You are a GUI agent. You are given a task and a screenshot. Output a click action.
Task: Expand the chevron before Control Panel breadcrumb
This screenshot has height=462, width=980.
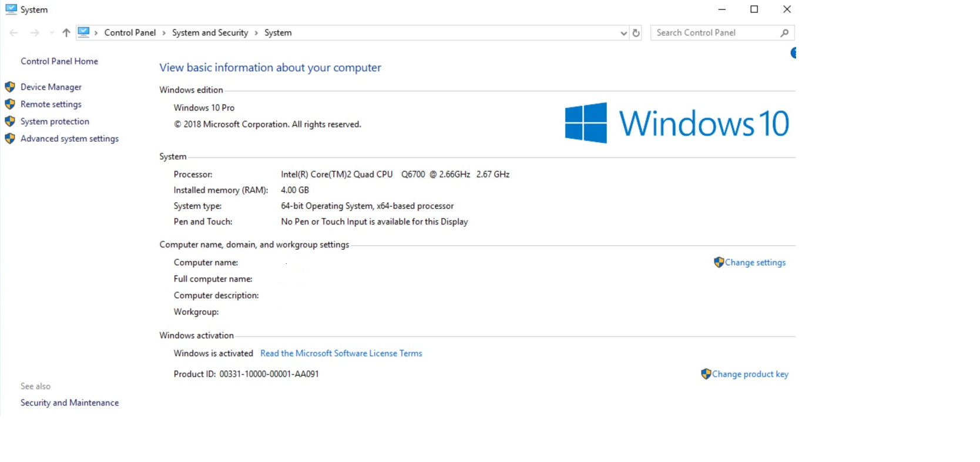pyautogui.click(x=96, y=33)
